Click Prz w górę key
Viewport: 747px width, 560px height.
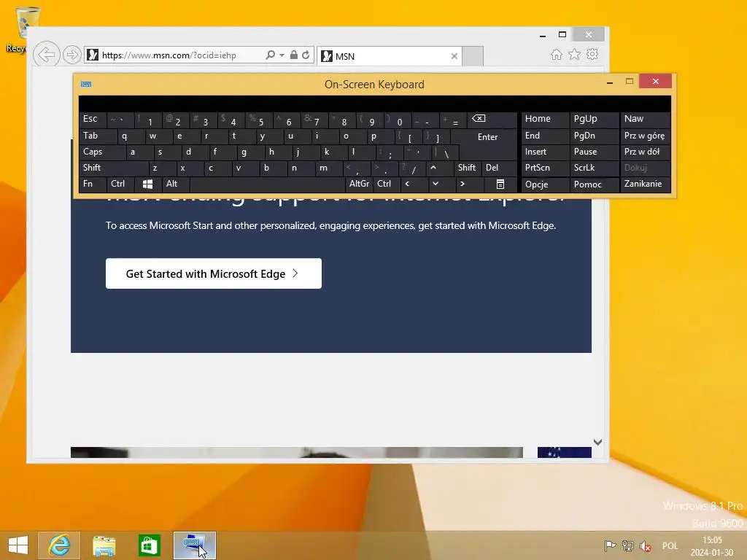pos(645,136)
